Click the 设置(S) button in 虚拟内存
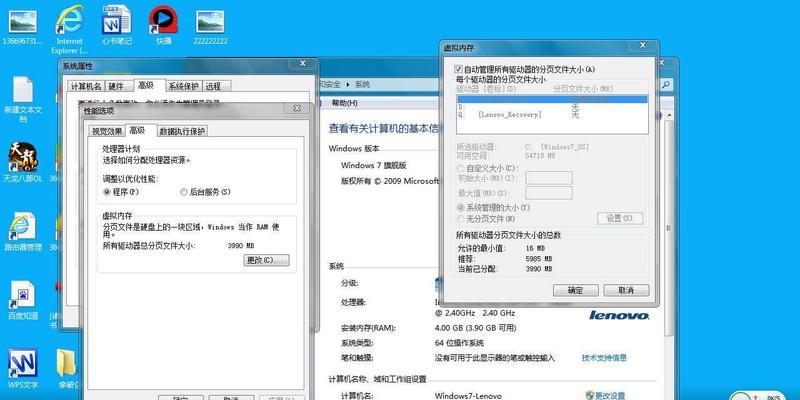The height and width of the screenshot is (400, 800). (x=620, y=218)
